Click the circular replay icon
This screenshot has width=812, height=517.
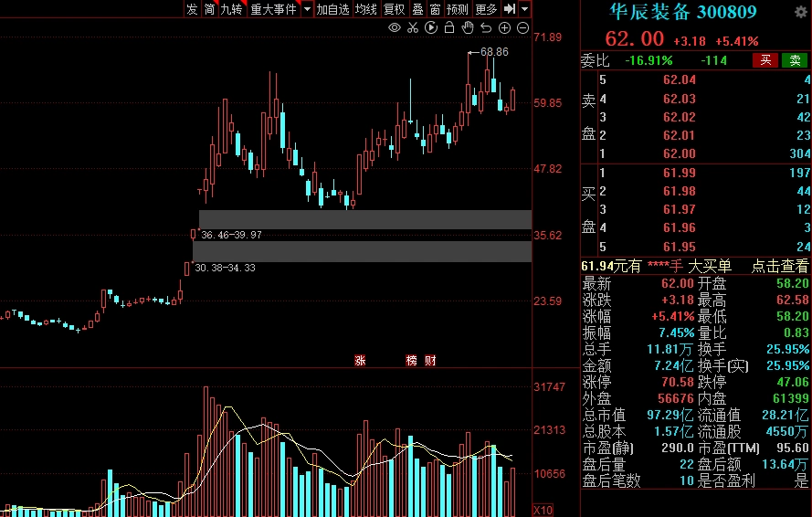431,28
